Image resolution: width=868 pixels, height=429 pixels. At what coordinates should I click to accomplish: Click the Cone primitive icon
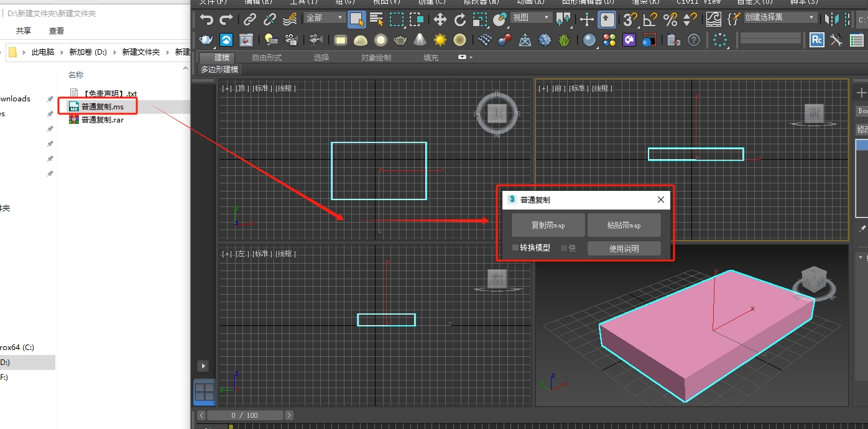pos(420,40)
